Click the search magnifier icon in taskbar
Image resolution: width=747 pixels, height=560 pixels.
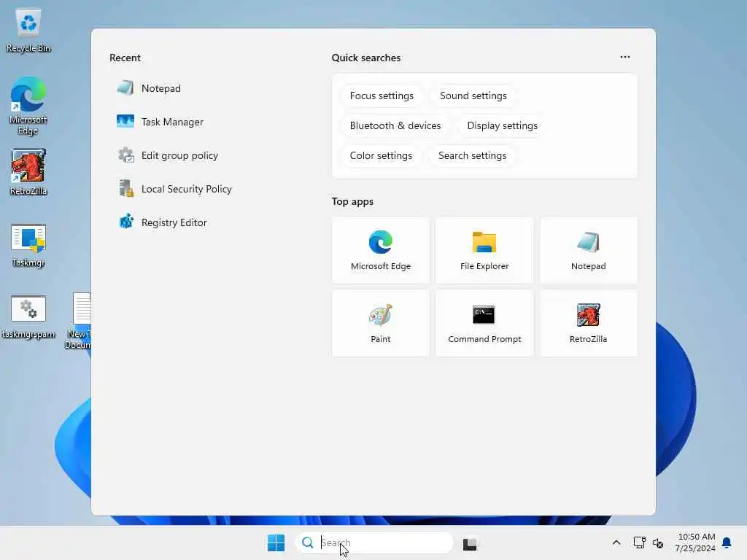(x=308, y=542)
